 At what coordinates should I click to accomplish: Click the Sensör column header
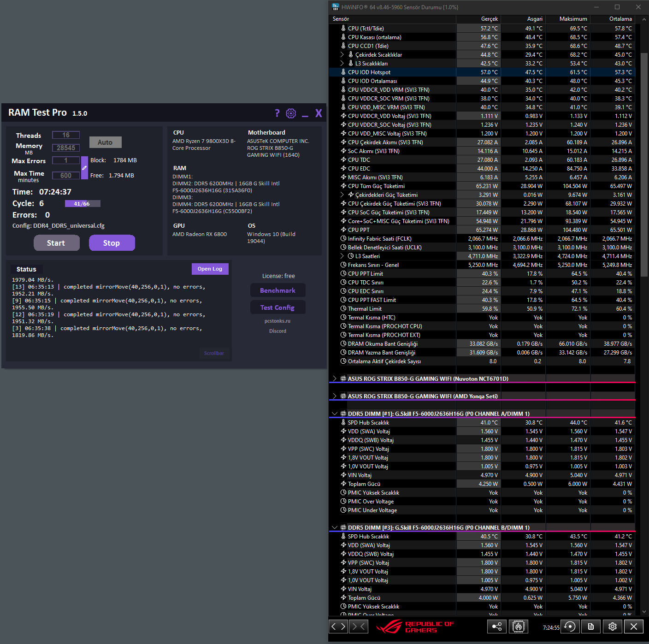pos(393,19)
